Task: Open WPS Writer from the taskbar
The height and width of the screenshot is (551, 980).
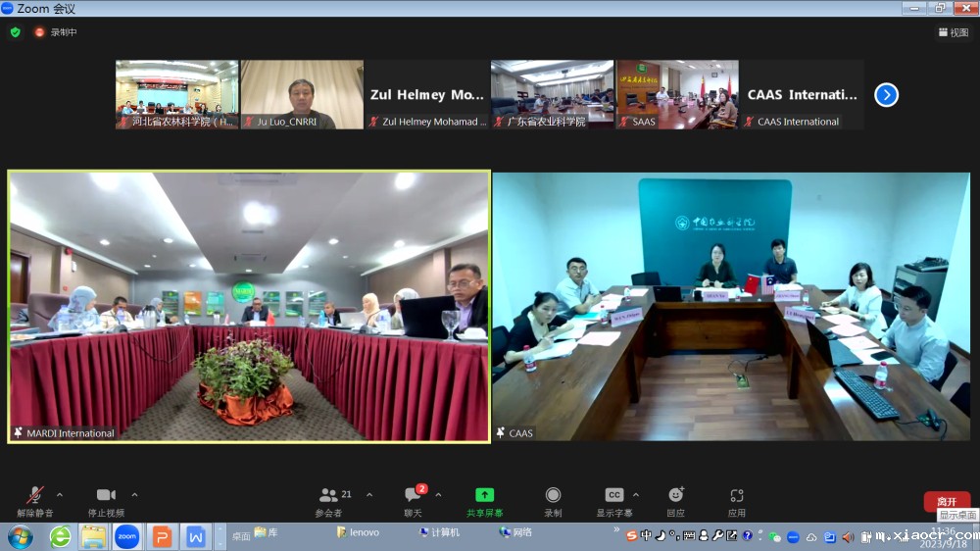Action: [x=195, y=536]
